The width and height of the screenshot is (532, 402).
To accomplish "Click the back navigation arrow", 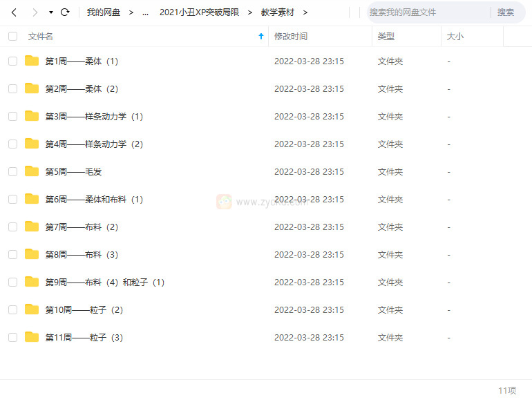I will tap(14, 12).
